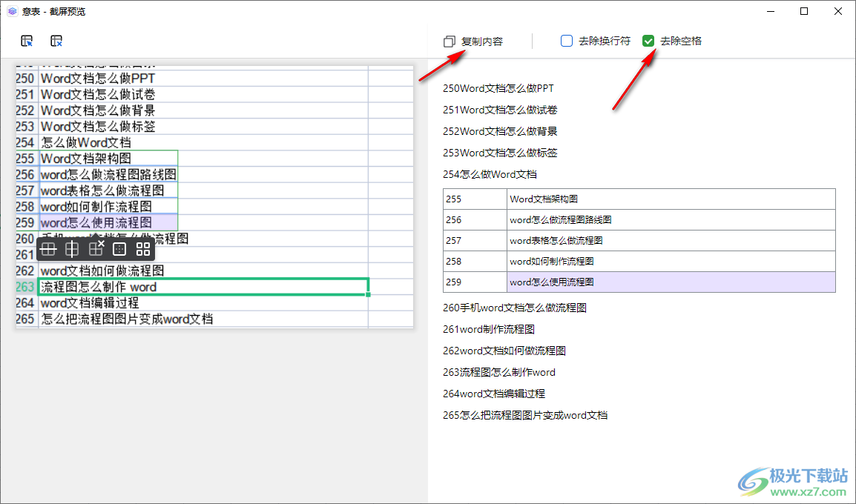Viewport: 856px width, 504px height.
Task: Click the 意表 app logo in title bar
Action: [x=12, y=11]
